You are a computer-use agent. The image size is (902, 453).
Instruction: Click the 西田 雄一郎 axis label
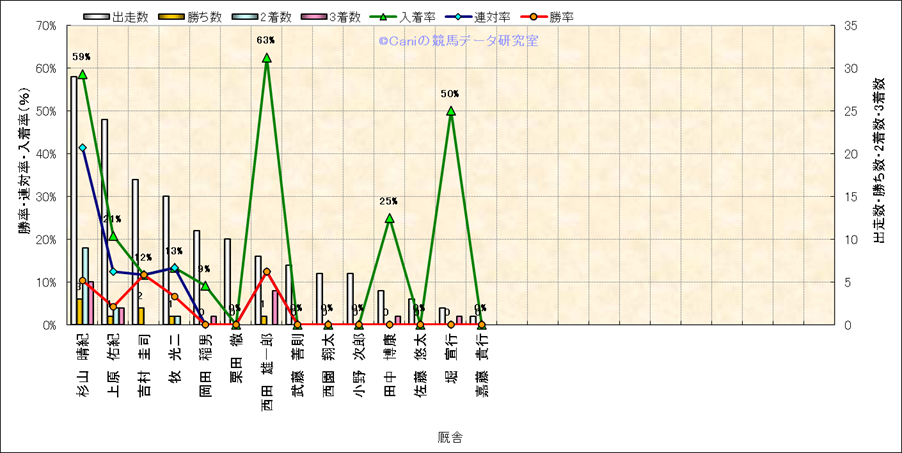coord(267,370)
